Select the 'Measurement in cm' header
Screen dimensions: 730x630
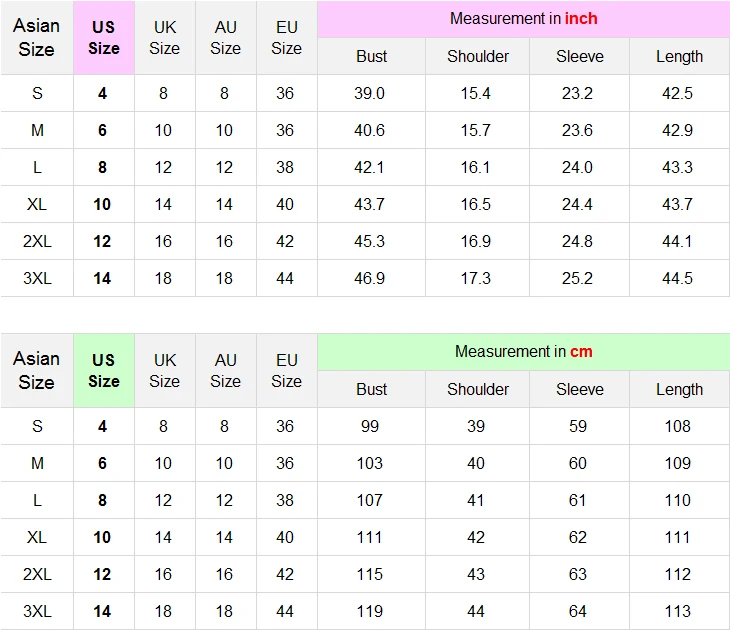523,352
